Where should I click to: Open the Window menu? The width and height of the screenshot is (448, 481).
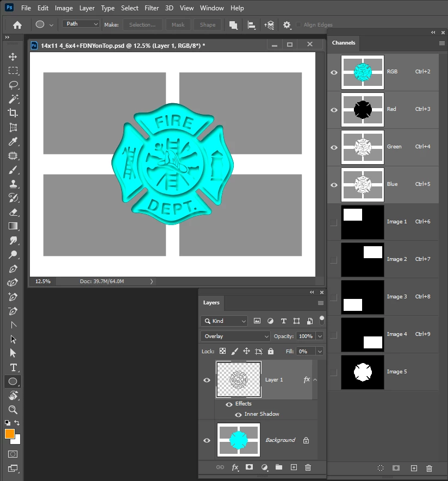pos(211,8)
